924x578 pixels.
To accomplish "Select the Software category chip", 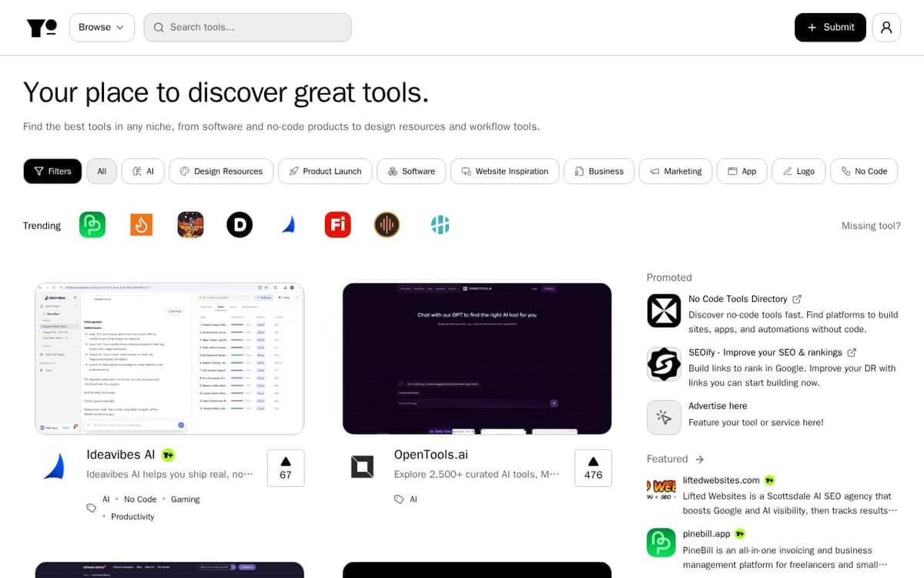I will 411,171.
